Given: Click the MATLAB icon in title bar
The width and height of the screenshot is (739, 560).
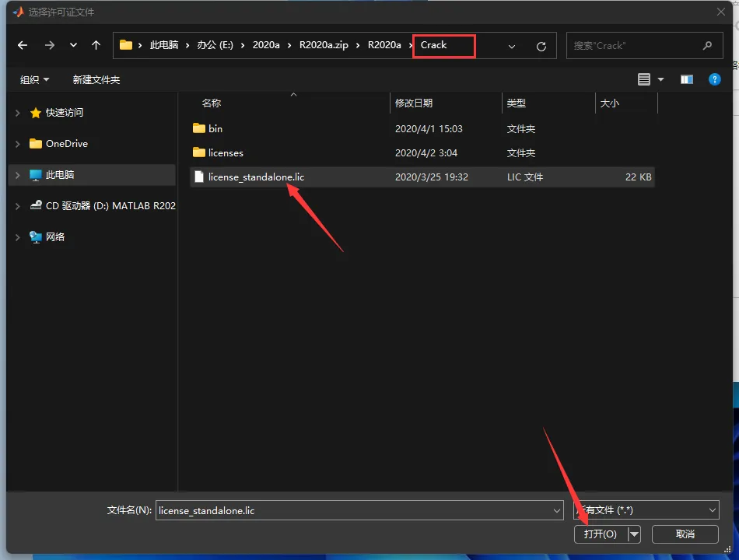Looking at the screenshot, I should [19, 12].
